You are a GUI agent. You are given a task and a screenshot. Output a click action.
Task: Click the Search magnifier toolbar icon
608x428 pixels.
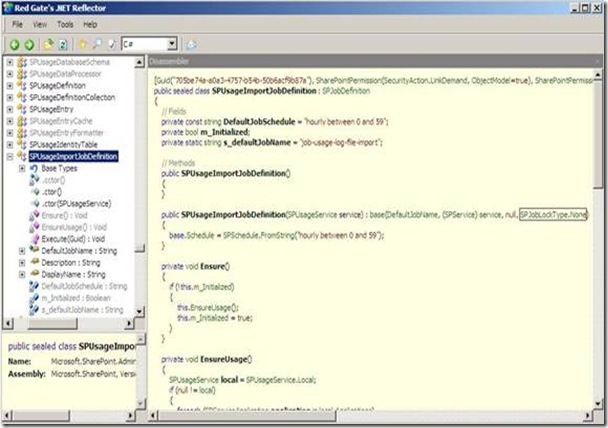tap(95, 45)
